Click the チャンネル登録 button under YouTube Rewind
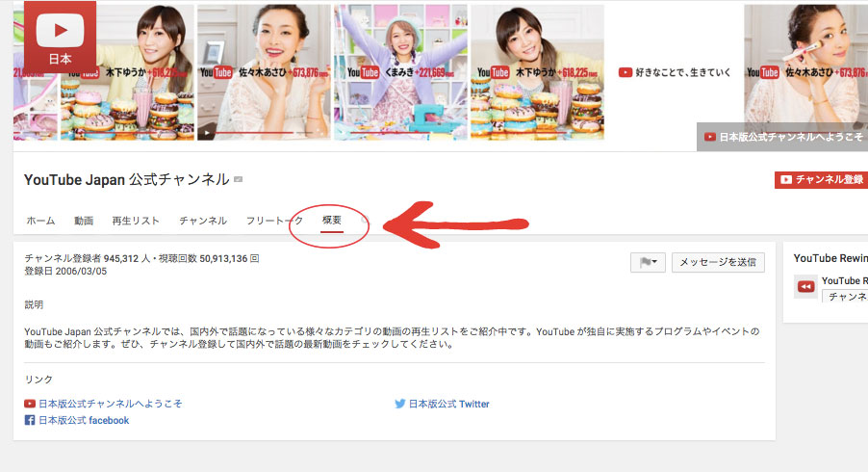 click(x=845, y=297)
